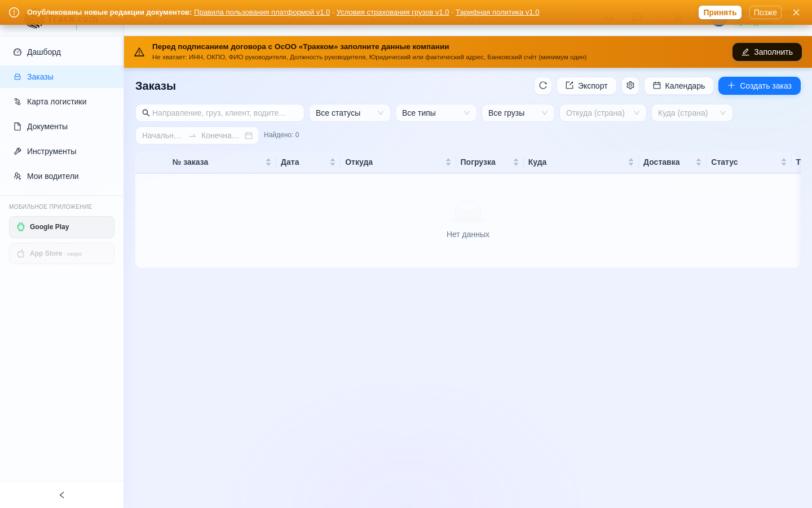The height and width of the screenshot is (508, 812).
Task: Expand the Все грузы filter
Action: (x=518, y=113)
